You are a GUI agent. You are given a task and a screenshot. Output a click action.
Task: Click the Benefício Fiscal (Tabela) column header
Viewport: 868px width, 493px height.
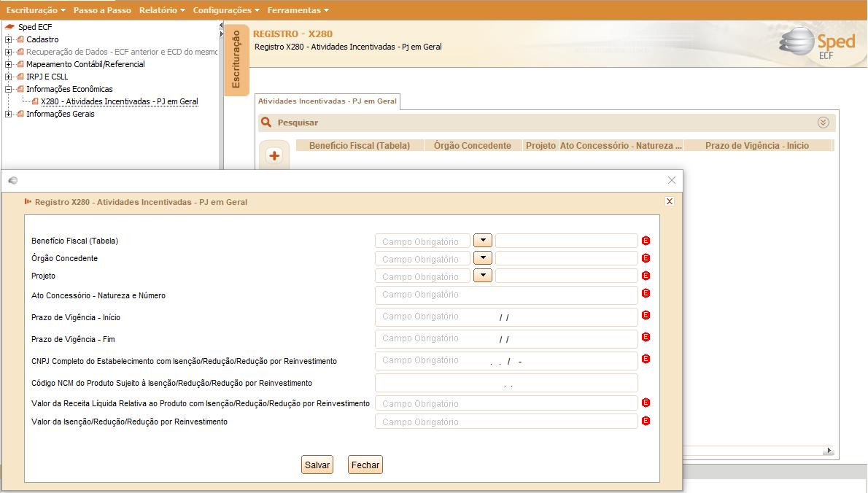(x=360, y=146)
